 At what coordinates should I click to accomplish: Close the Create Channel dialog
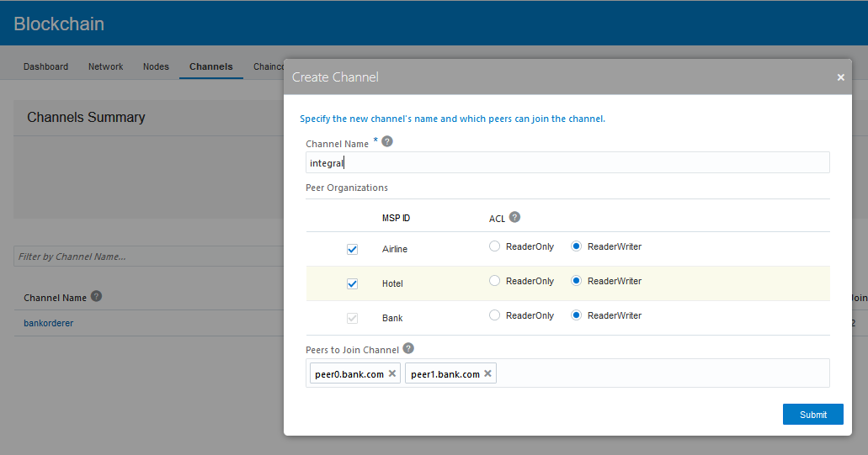(x=840, y=77)
